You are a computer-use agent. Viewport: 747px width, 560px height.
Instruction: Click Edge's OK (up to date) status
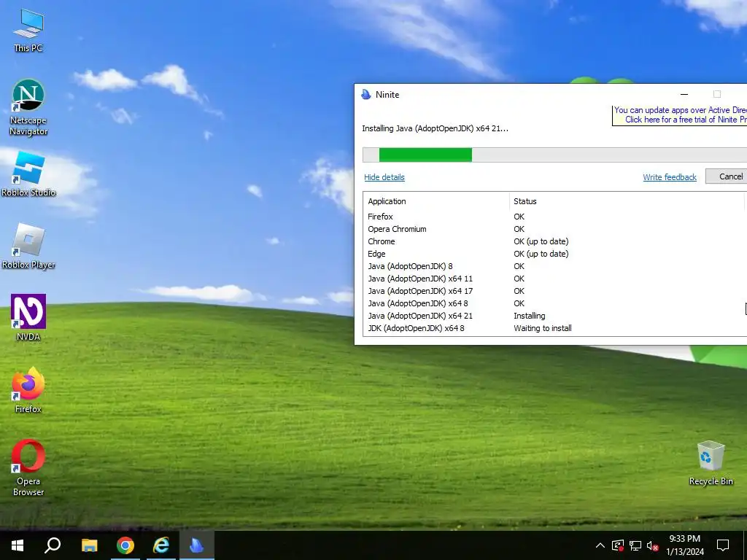click(541, 254)
